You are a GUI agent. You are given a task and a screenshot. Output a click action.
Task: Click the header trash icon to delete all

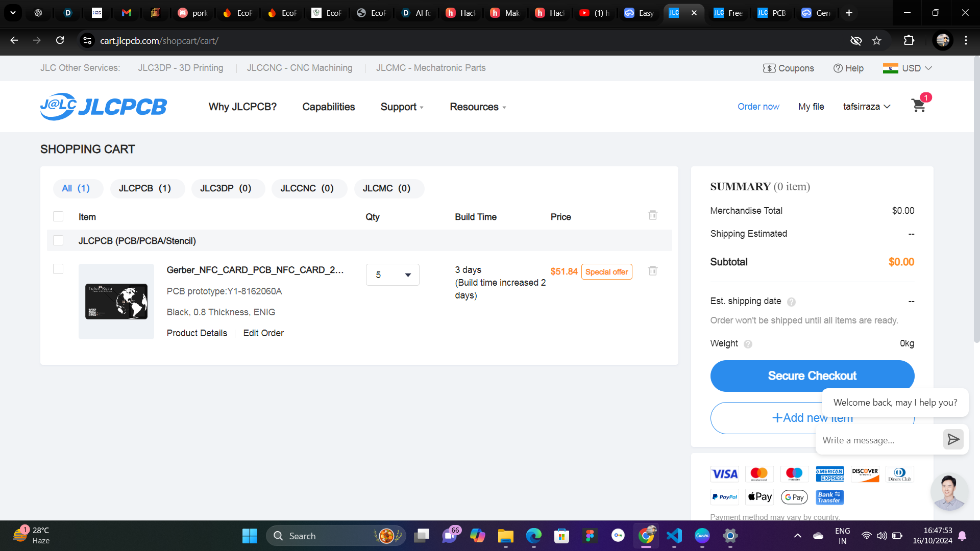pos(652,215)
